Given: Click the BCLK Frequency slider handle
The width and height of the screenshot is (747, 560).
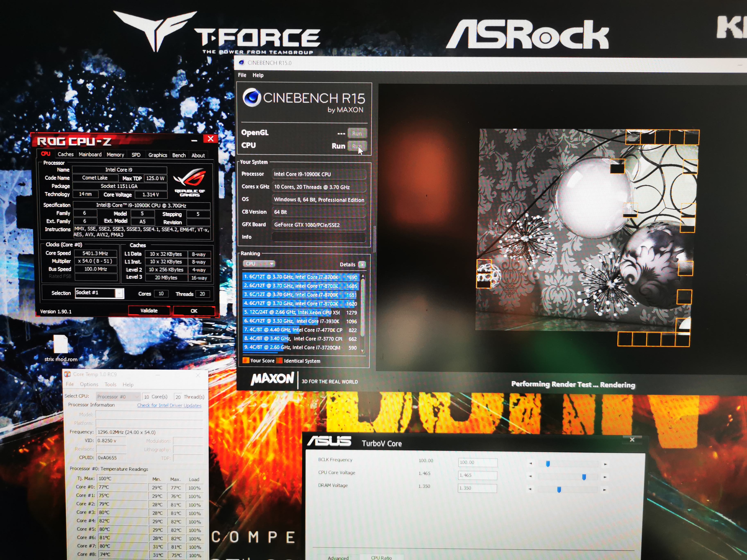Looking at the screenshot, I should tap(548, 464).
